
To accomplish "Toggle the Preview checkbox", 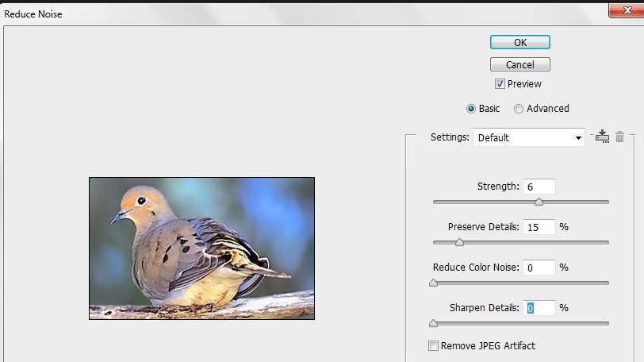I will coord(500,84).
